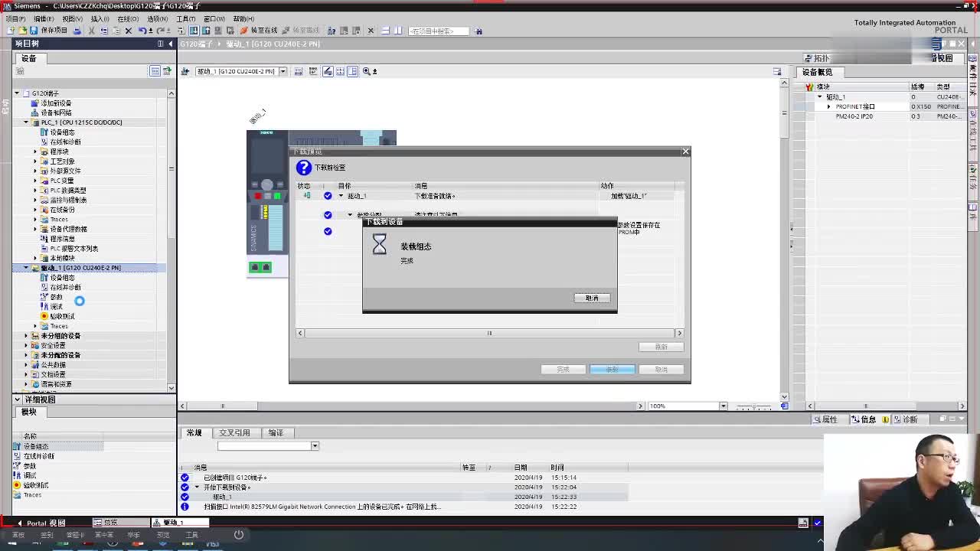Viewport: 980px width, 551px height.
Task: Expand the 公共数据 folder
Action: coord(26,365)
